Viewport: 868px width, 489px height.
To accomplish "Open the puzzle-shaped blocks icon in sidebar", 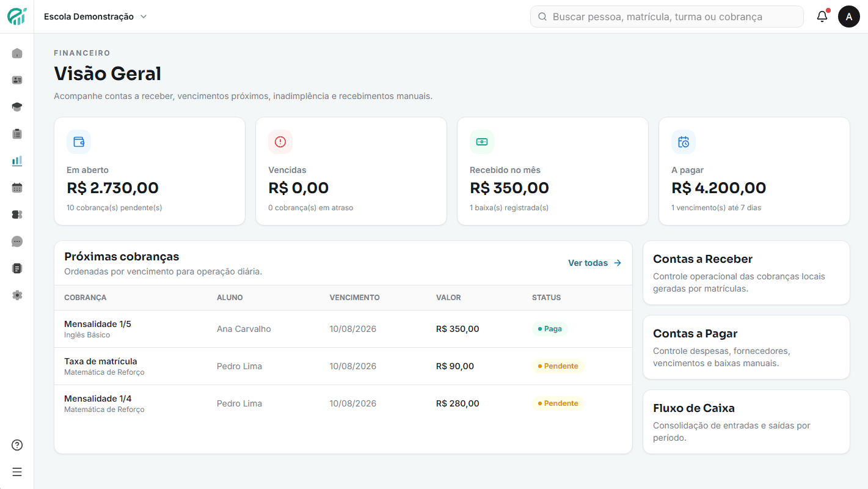I will (17, 215).
